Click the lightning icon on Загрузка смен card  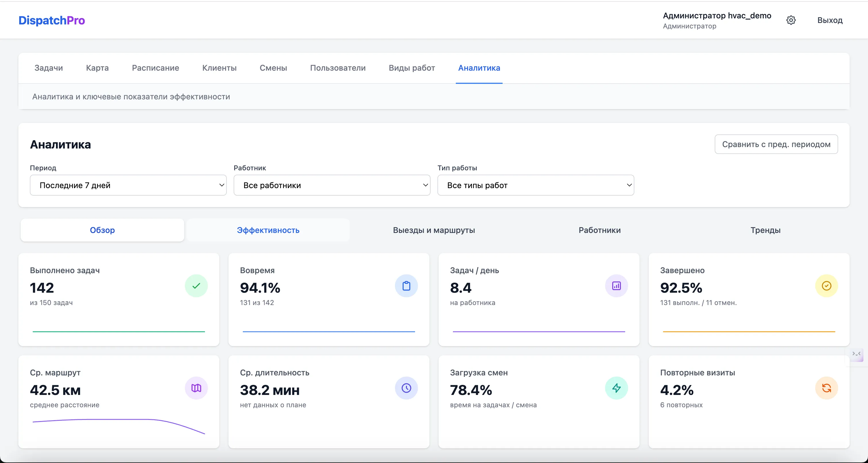click(616, 388)
